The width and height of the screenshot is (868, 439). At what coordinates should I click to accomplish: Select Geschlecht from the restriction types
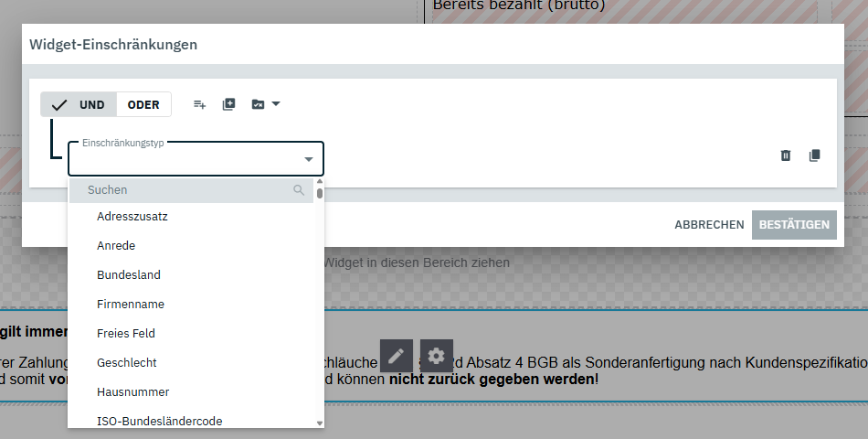126,363
